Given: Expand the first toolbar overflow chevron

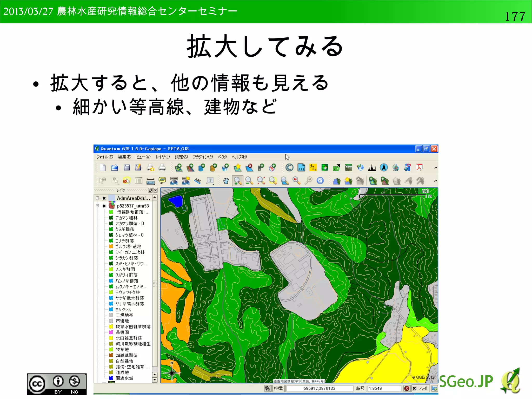Looking at the screenshot, I should (x=435, y=168).
